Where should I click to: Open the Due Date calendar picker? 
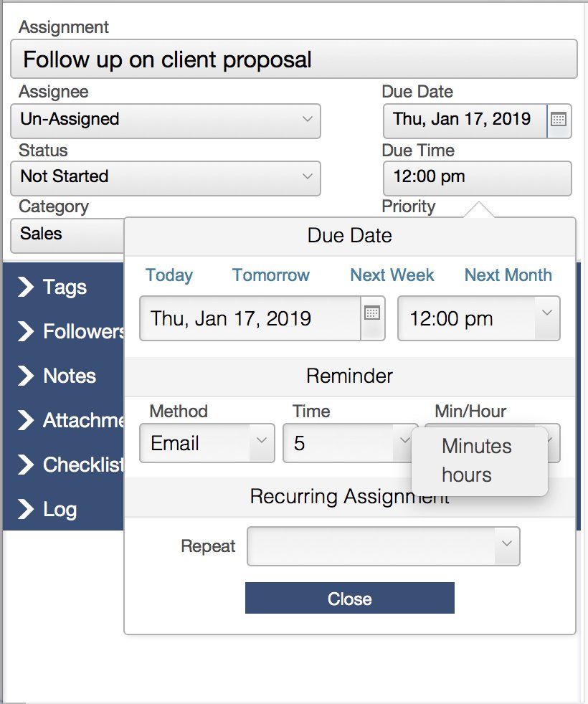559,120
